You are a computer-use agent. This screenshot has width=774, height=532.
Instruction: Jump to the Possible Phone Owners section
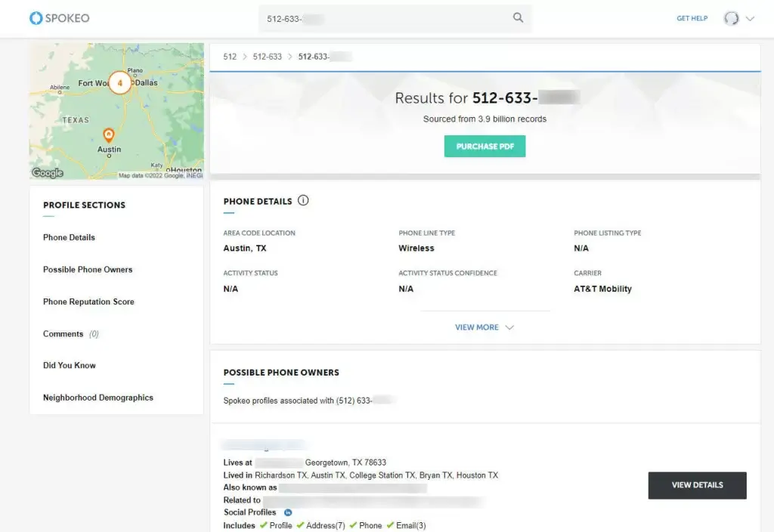88,270
